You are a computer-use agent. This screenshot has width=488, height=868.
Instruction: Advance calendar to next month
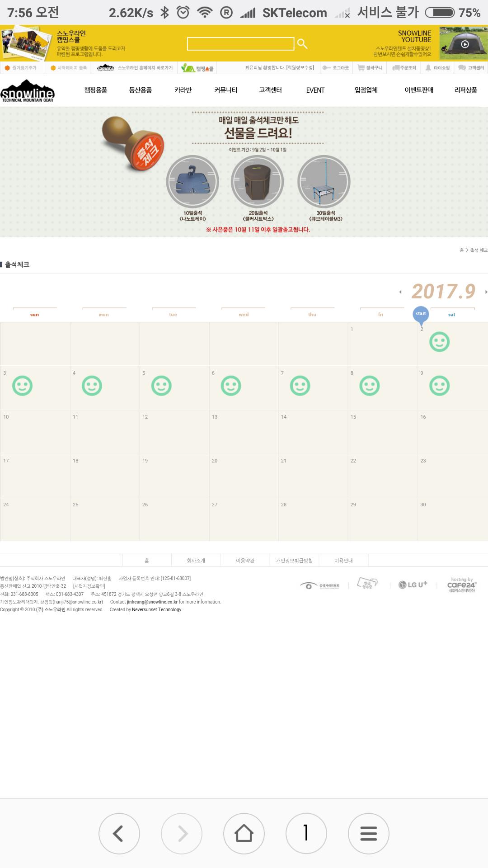(486, 292)
